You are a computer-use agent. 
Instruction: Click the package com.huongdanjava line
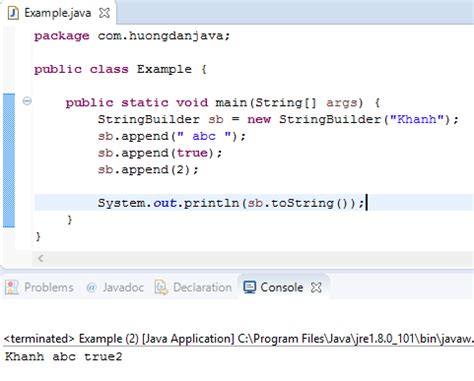pos(132,36)
